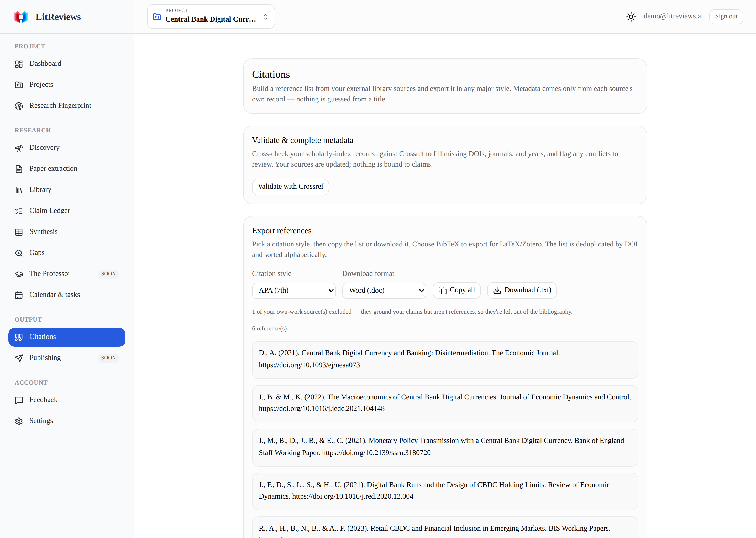Open Calendar & tasks page
The width and height of the screenshot is (756, 538).
(x=67, y=295)
